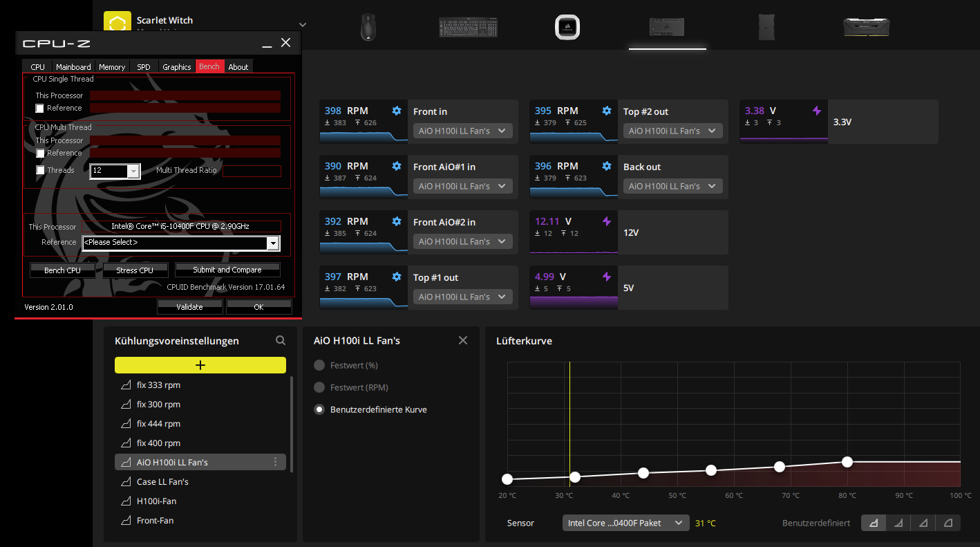Click Stress CPU in CPU-Z
The height and width of the screenshot is (547, 980).
[x=135, y=270]
